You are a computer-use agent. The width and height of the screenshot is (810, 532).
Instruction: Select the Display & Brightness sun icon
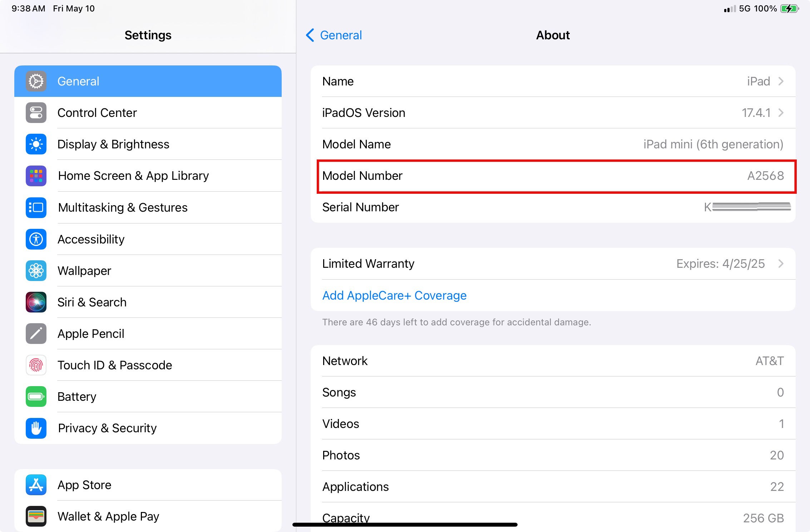click(36, 144)
